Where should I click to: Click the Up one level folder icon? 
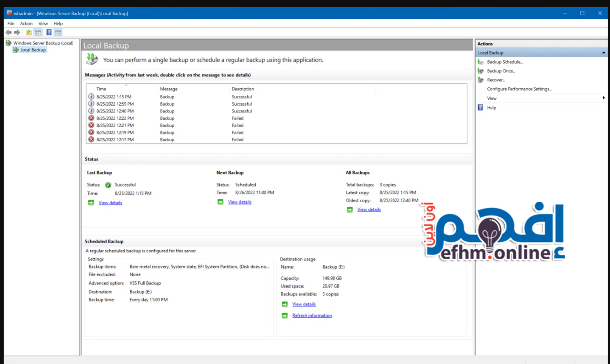pos(29,32)
